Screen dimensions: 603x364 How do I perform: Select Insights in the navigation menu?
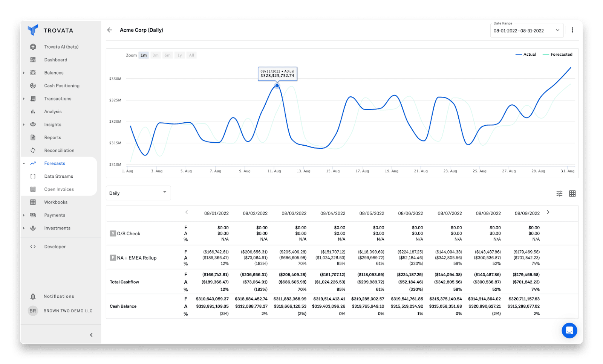point(52,124)
